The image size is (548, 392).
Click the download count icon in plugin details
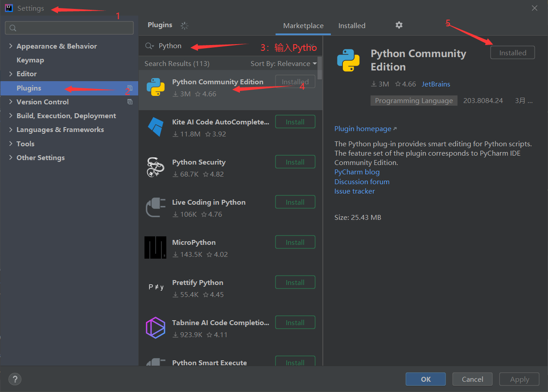click(374, 84)
